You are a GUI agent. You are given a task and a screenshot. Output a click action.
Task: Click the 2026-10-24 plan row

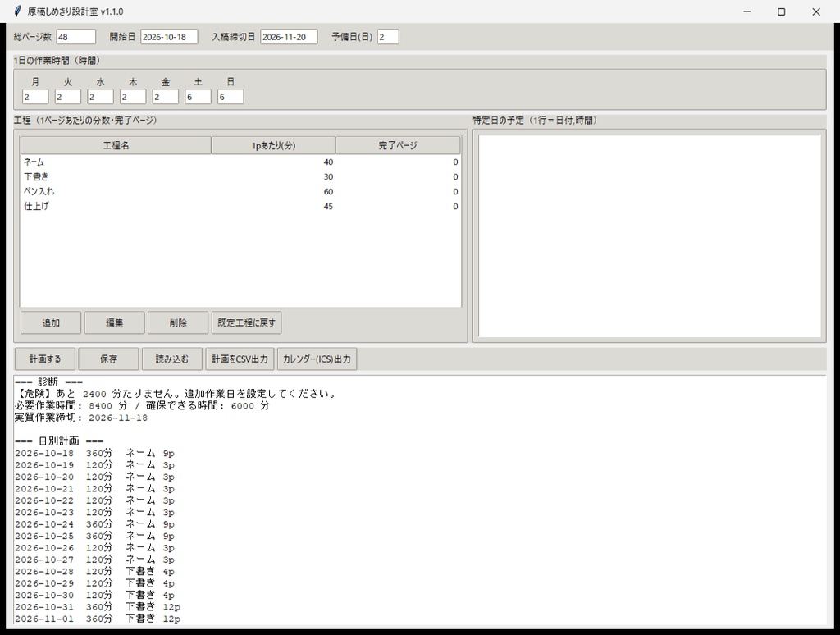tap(95, 524)
